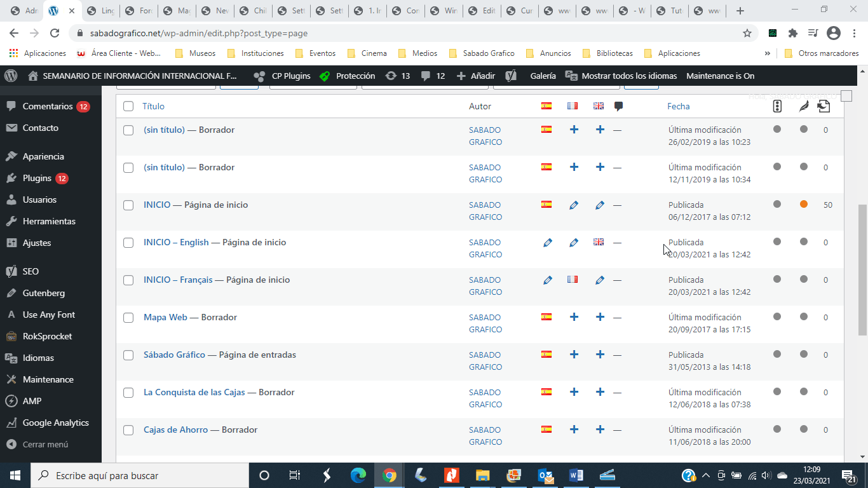868x488 pixels.
Task: Check the (sin título) row from 12/11/2019
Action: pyautogui.click(x=128, y=168)
